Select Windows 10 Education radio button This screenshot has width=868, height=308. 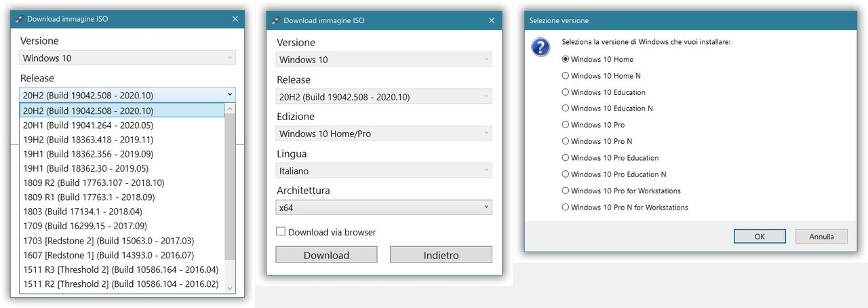click(566, 92)
